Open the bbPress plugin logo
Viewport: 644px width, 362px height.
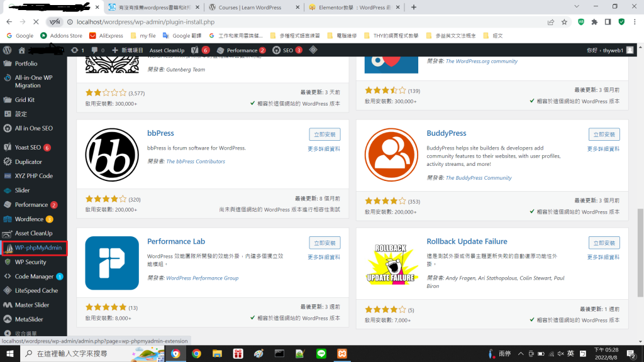[112, 155]
